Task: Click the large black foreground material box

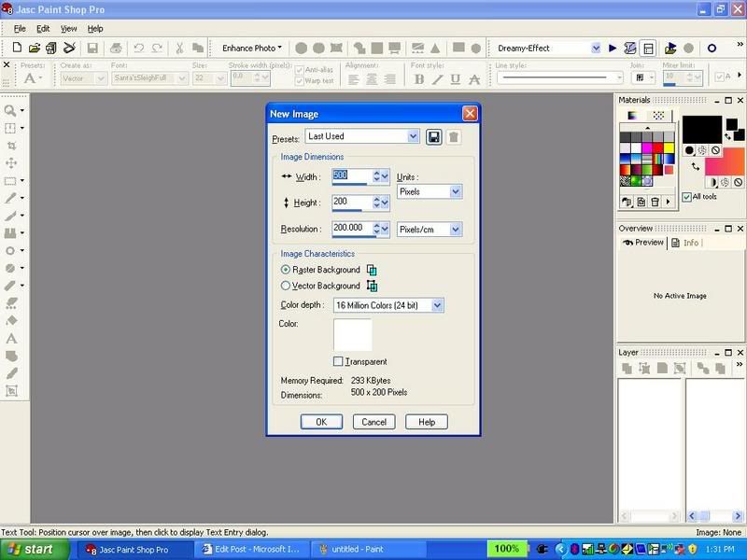Action: 702,130
